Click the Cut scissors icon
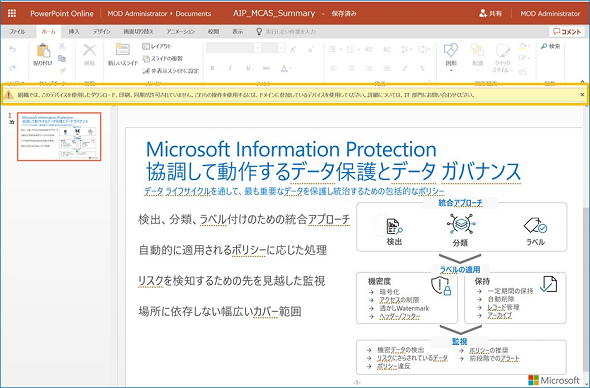This screenshot has height=388, width=590. click(x=62, y=46)
